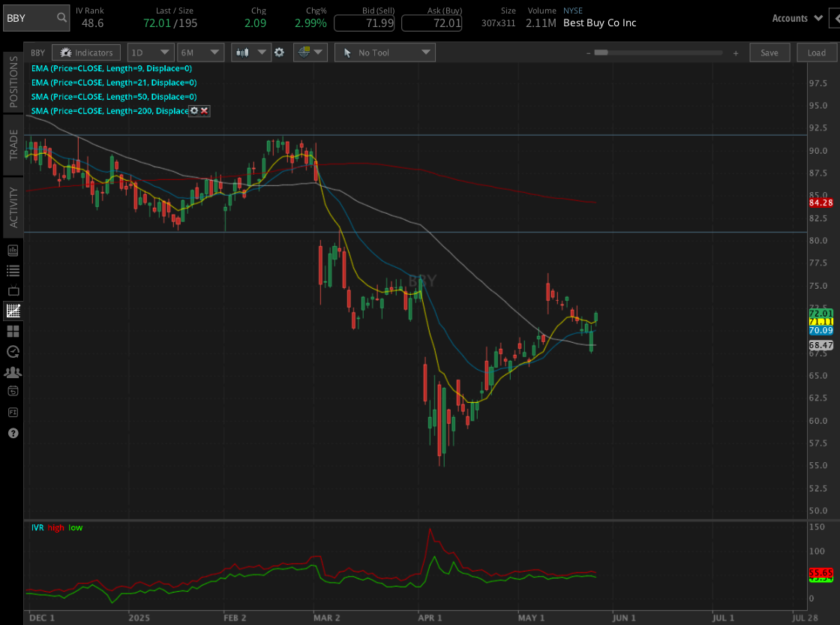Open the watchlist list icon in sidebar
Image resolution: width=840 pixels, height=625 pixels.
click(x=13, y=270)
